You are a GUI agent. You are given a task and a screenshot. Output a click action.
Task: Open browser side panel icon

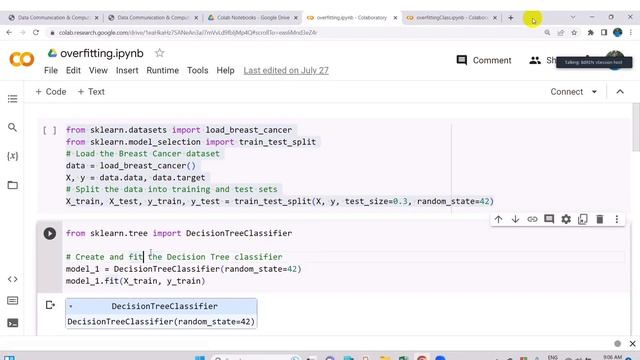pyautogui.click(x=604, y=32)
